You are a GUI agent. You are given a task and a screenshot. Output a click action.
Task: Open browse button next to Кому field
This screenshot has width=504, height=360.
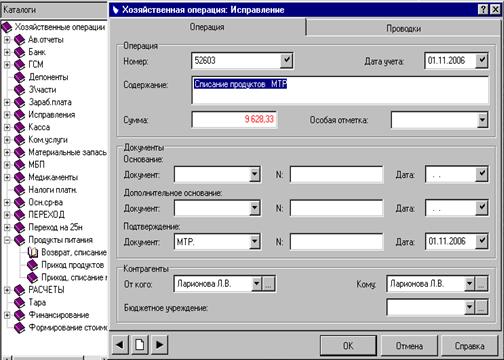(x=481, y=284)
